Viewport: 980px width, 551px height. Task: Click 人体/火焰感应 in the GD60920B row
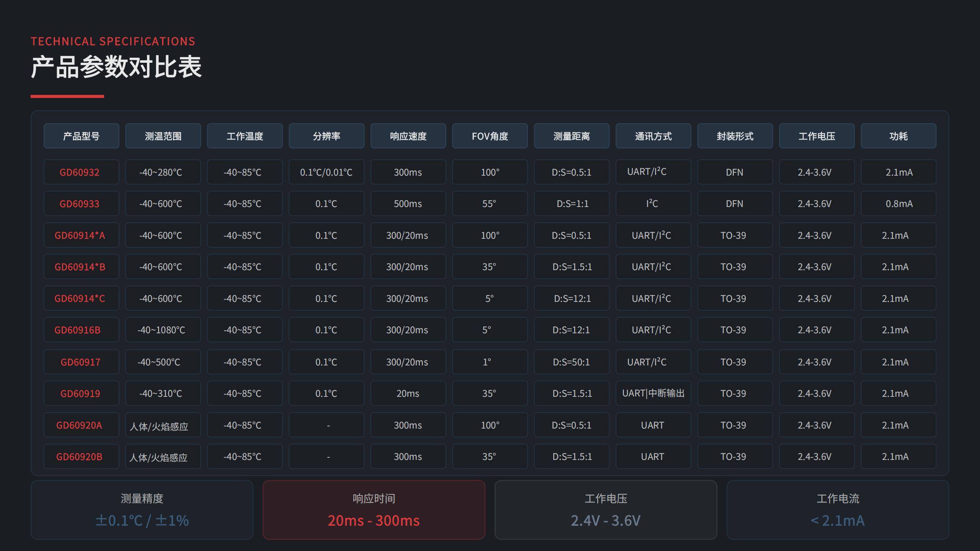[x=163, y=456]
